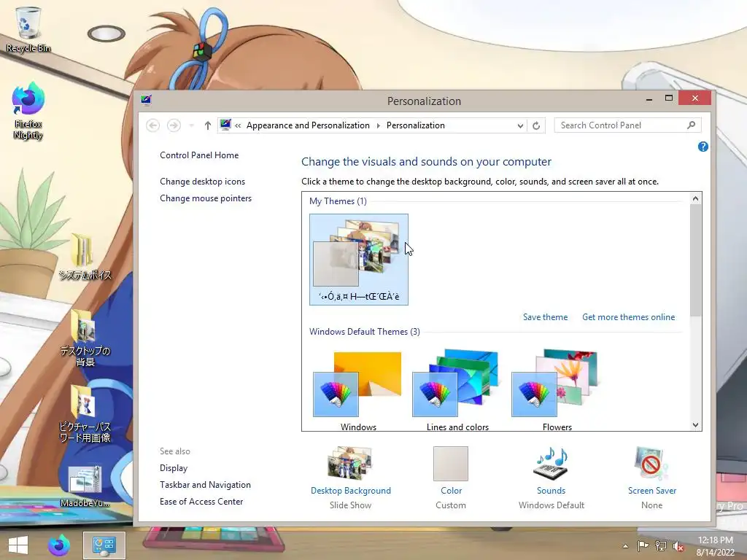Open Action Center flag tray icon
Screen dimensions: 747x560
(x=643, y=546)
